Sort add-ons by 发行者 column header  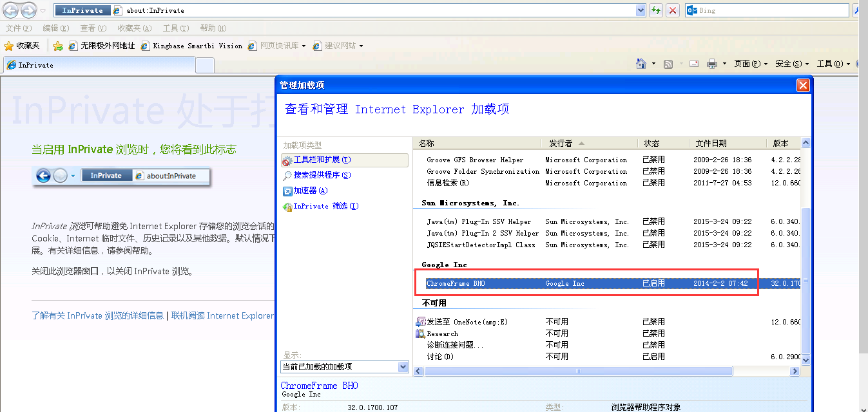589,143
